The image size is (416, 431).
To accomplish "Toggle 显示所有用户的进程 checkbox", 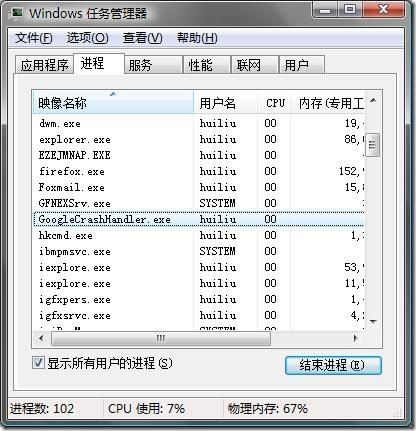I will tap(38, 363).
